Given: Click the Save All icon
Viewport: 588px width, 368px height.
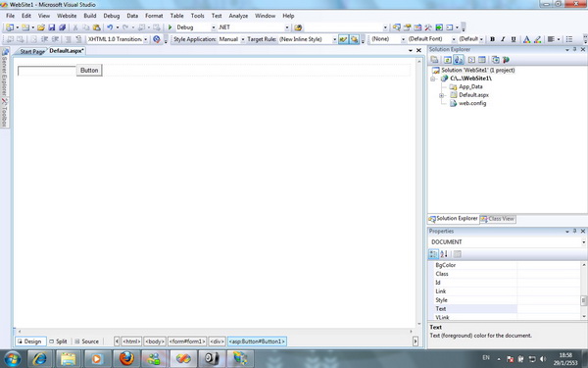Looking at the screenshot, I should [63, 27].
